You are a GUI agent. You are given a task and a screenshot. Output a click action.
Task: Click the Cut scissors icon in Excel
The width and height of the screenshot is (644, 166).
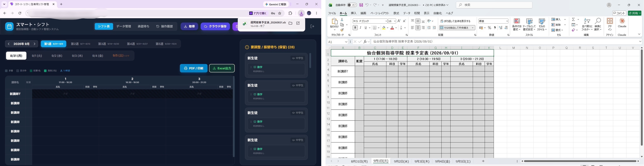342,19
